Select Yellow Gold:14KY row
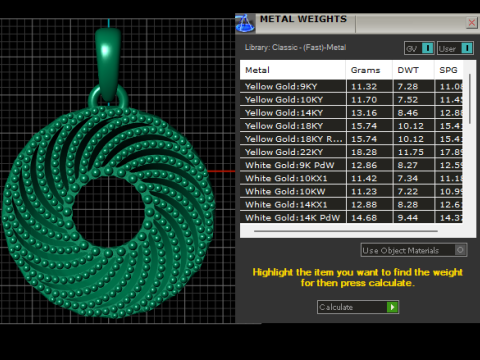 pos(351,113)
